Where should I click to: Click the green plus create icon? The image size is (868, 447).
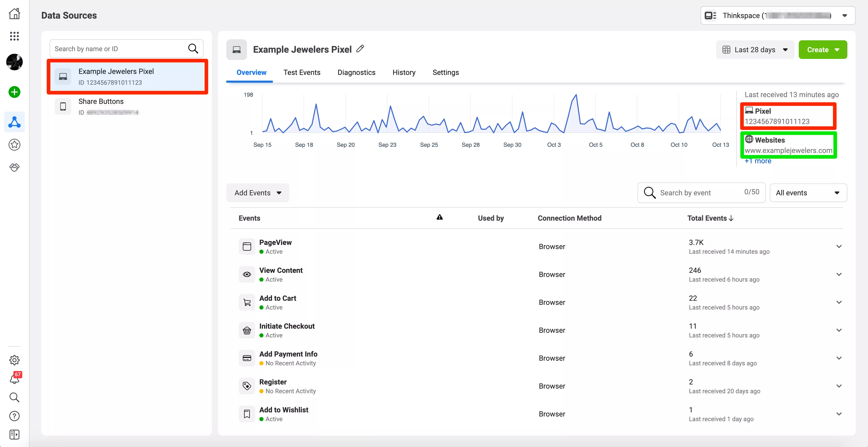pyautogui.click(x=14, y=92)
